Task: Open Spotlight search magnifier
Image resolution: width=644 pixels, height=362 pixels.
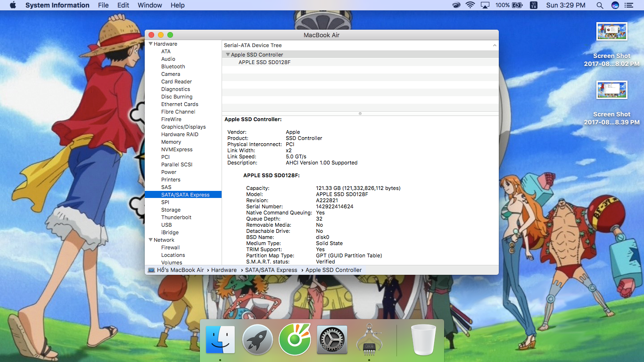Action: point(600,5)
